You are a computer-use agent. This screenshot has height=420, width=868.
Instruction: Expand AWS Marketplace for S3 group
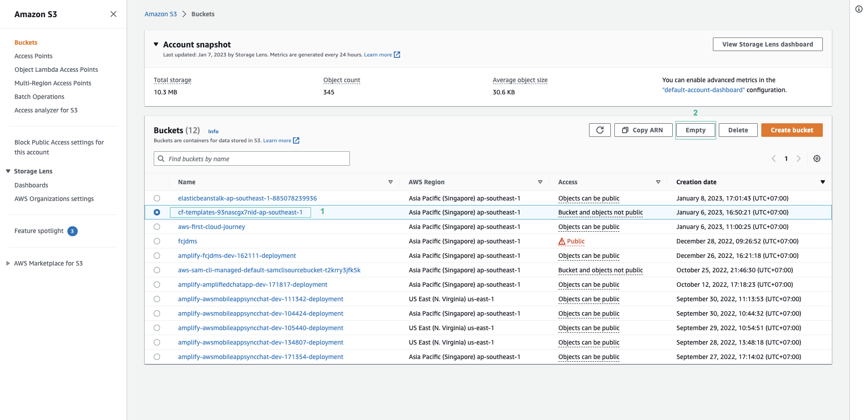click(x=8, y=263)
